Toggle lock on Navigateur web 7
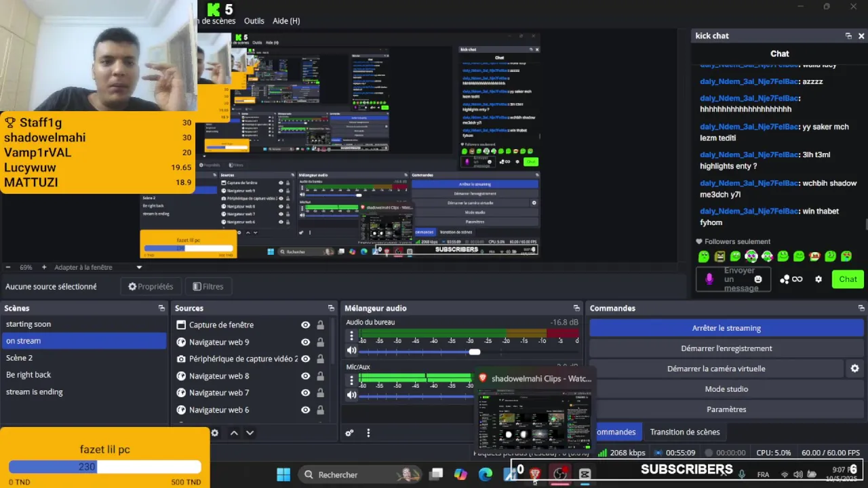 (320, 393)
